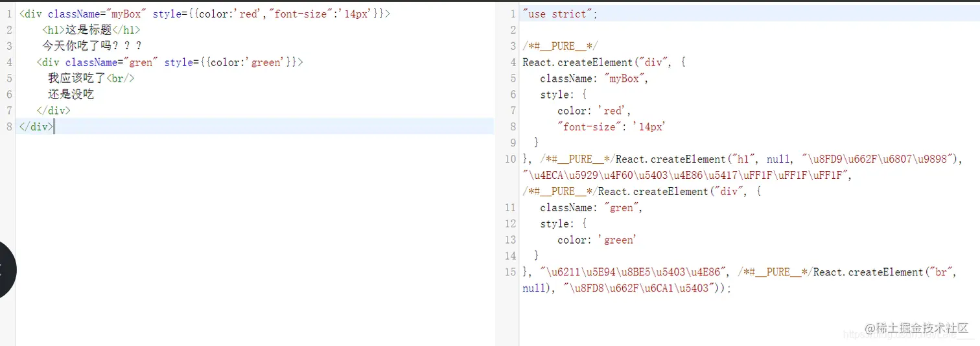Click "use strict"; in the output pane
The width and height of the screenshot is (980, 346).
click(559, 14)
